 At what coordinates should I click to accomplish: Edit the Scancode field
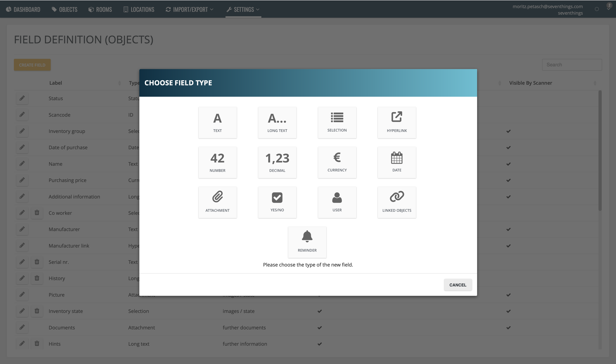click(x=22, y=115)
